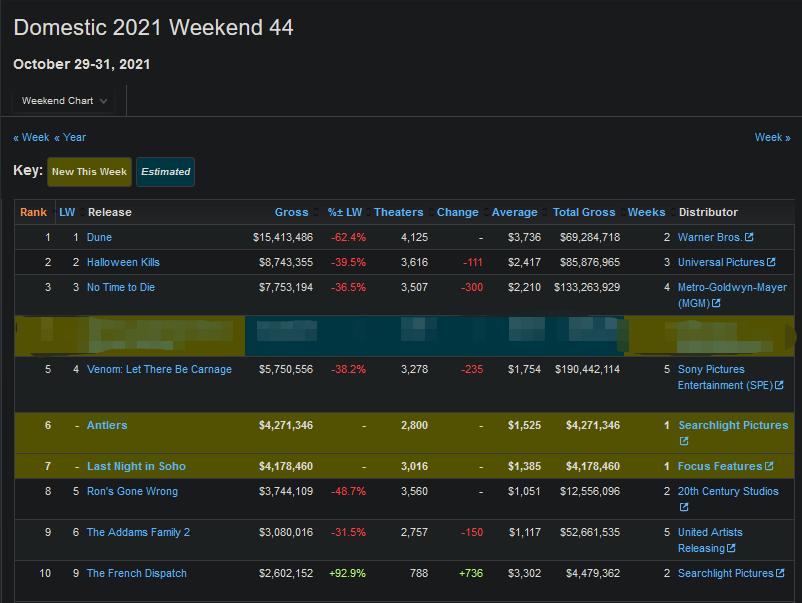Open the No Time to Die page
Screen dimensions: 802x603
(121, 287)
